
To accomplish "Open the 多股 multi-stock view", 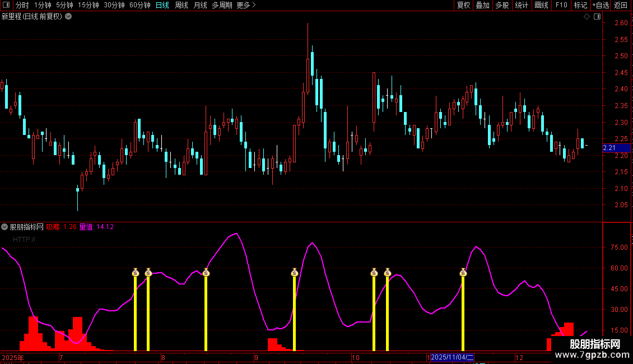I will click(x=502, y=5).
